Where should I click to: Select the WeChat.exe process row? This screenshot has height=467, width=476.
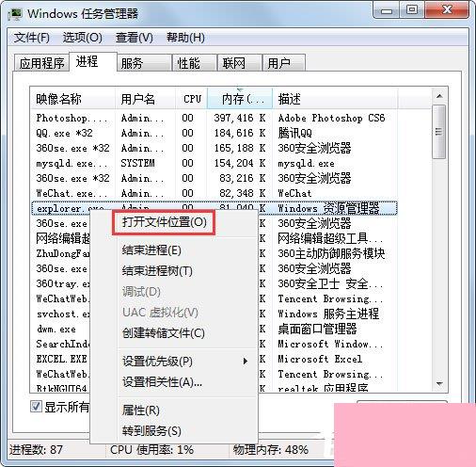pyautogui.click(x=214, y=193)
